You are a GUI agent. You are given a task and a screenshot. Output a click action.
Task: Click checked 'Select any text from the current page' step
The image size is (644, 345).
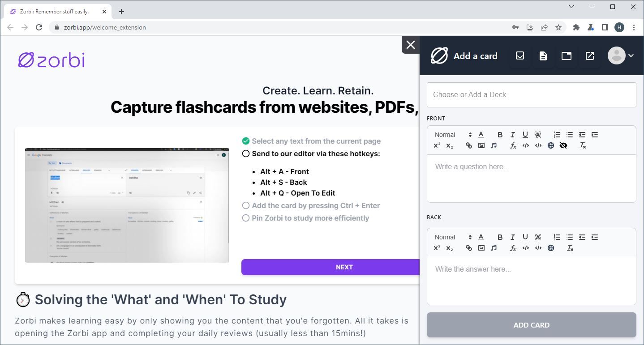(x=311, y=141)
